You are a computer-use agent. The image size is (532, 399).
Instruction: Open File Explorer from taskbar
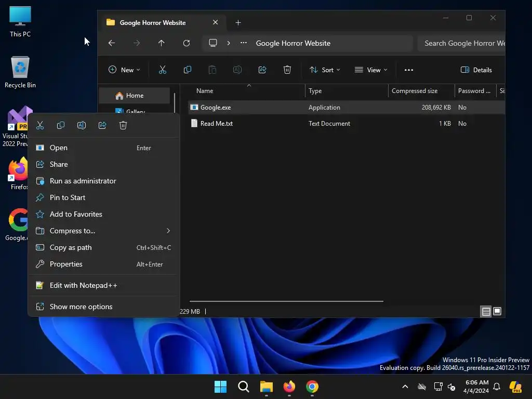[267, 387]
